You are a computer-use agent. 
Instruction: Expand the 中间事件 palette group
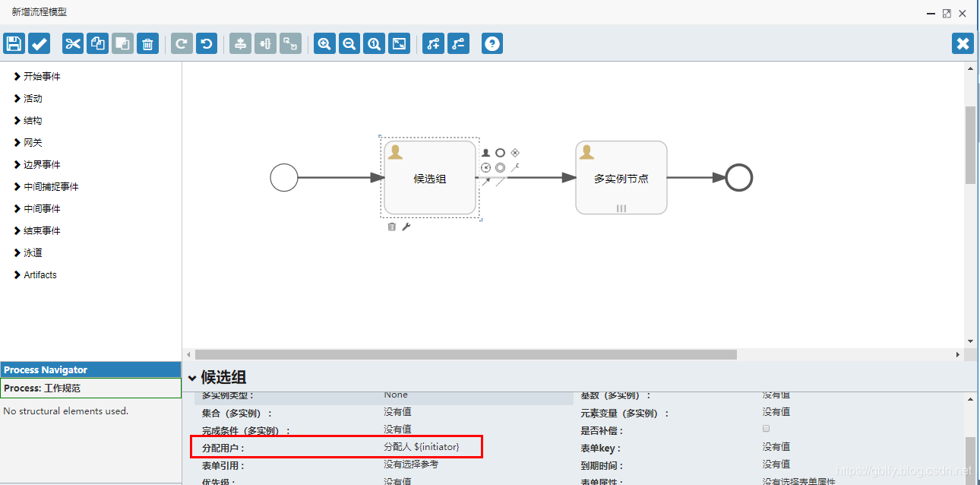click(x=37, y=208)
